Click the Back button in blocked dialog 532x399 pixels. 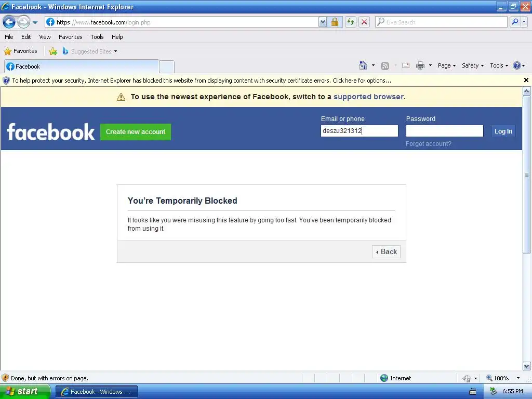click(386, 252)
